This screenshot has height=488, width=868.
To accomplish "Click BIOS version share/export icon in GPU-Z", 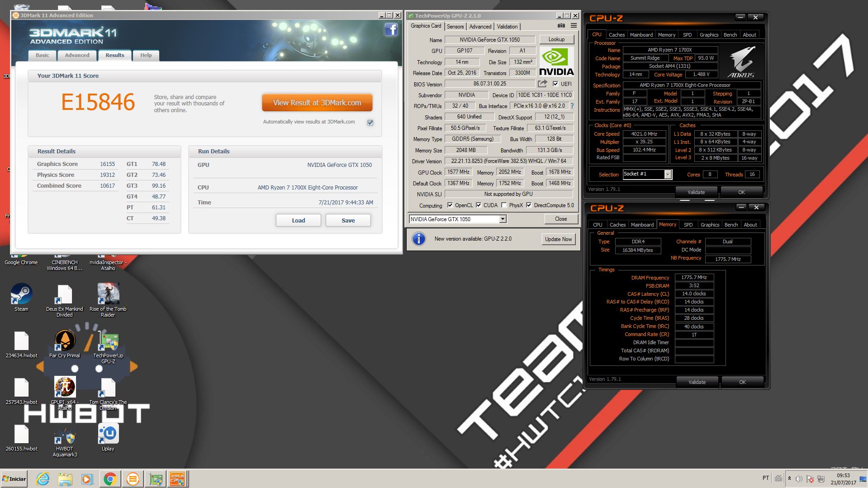I will pyautogui.click(x=542, y=84).
